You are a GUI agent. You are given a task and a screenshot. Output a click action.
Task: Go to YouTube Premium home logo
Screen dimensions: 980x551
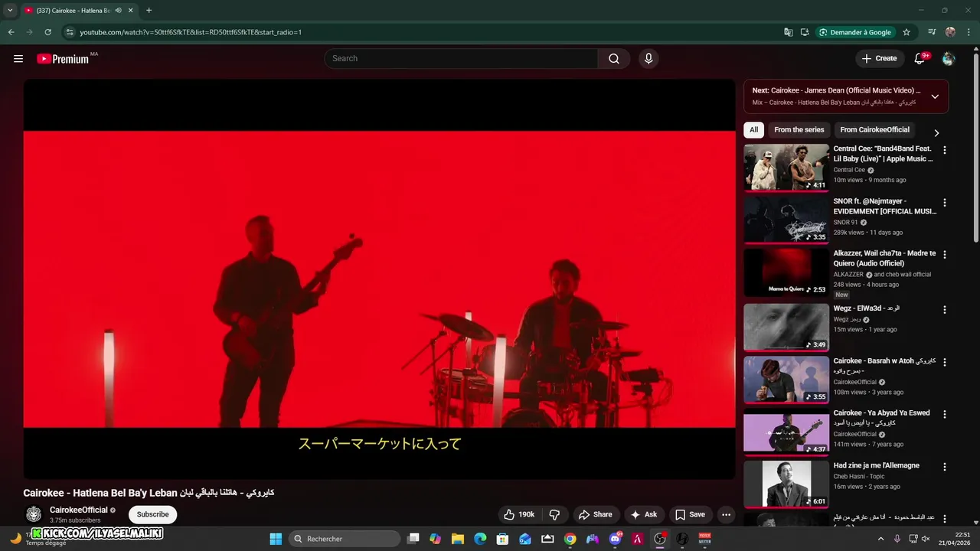tap(63, 59)
